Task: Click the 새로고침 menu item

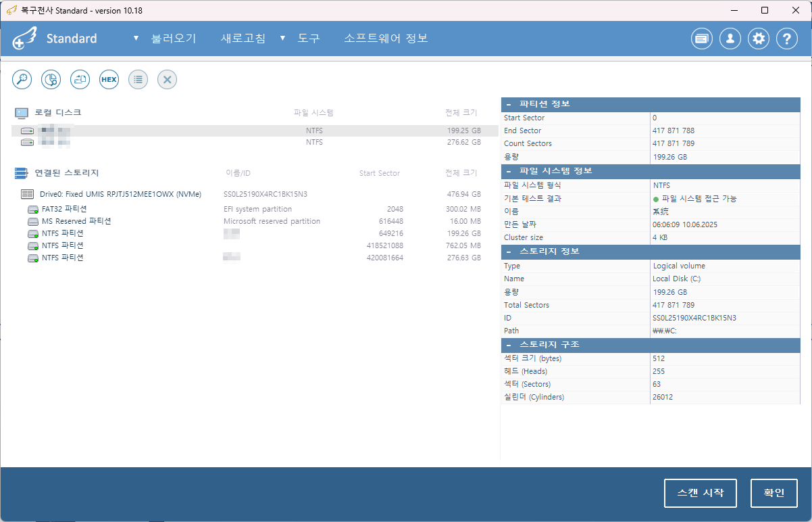Action: point(243,39)
